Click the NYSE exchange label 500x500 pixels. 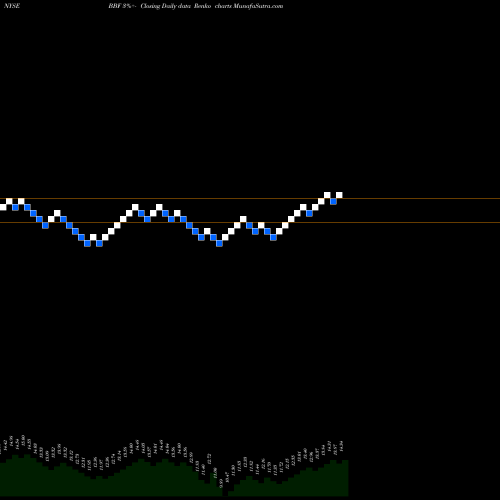pyautogui.click(x=12, y=6)
